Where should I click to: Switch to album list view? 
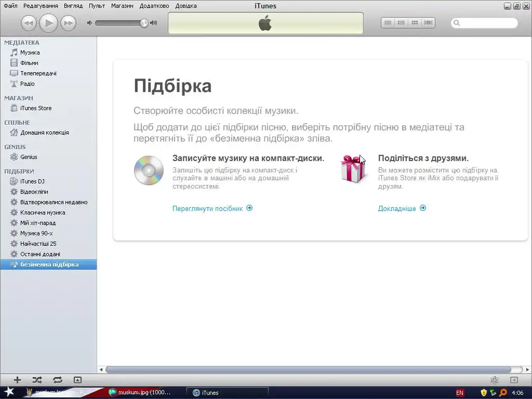click(x=402, y=23)
